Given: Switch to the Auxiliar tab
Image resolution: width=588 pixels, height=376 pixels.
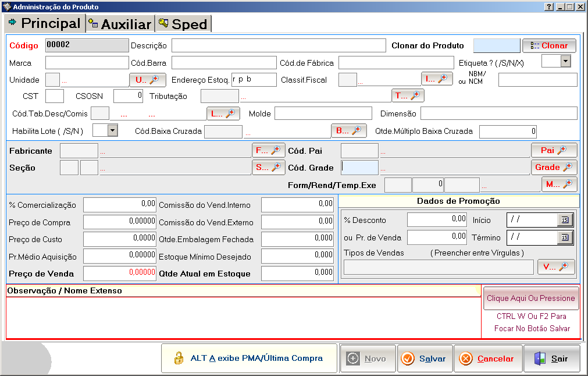Looking at the screenshot, I should point(120,24).
